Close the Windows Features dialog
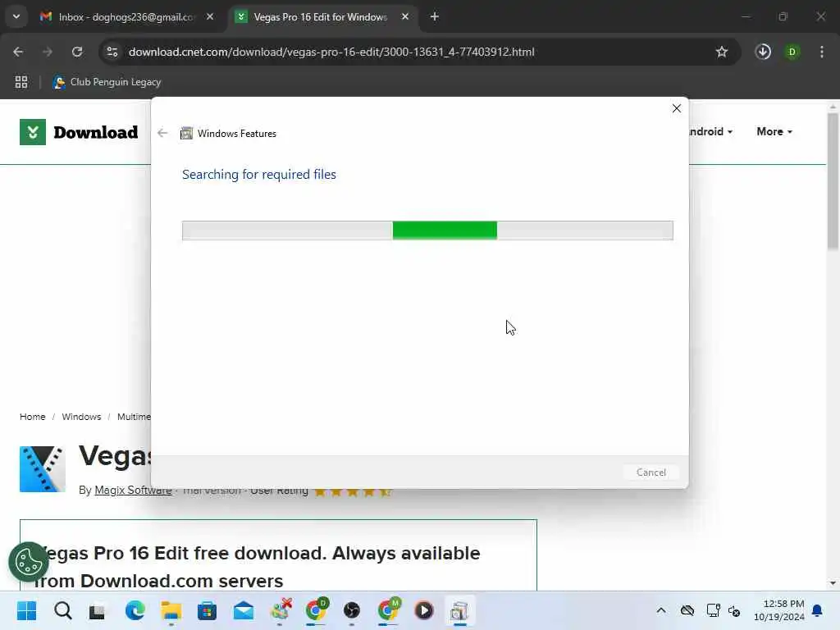Viewport: 840px width, 630px height. pos(677,108)
